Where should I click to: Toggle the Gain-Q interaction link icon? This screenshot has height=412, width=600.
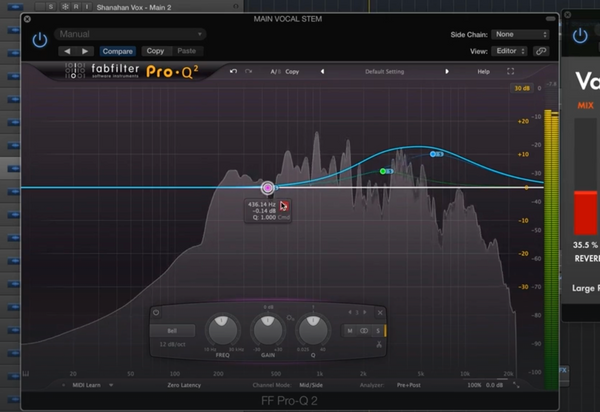click(x=290, y=318)
